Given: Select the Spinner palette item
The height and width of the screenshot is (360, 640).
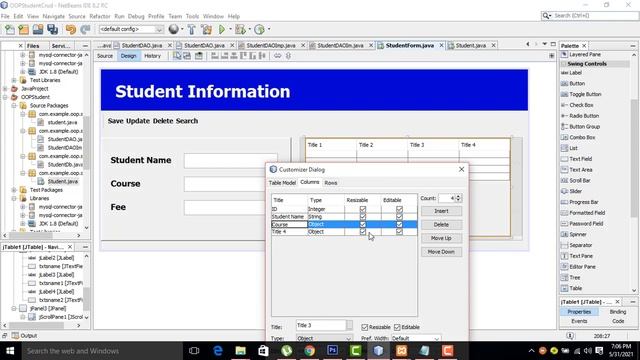Looking at the screenshot, I should point(578,234).
